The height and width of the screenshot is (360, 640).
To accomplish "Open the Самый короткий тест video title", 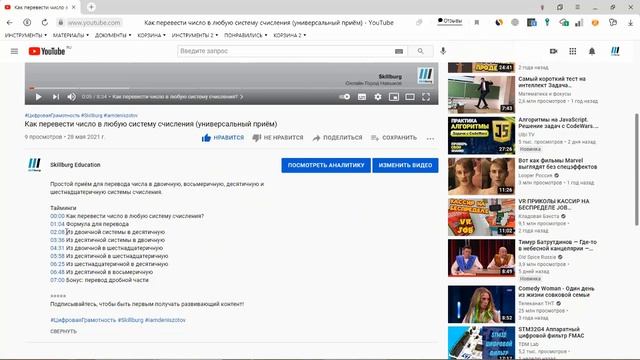I will point(552,82).
